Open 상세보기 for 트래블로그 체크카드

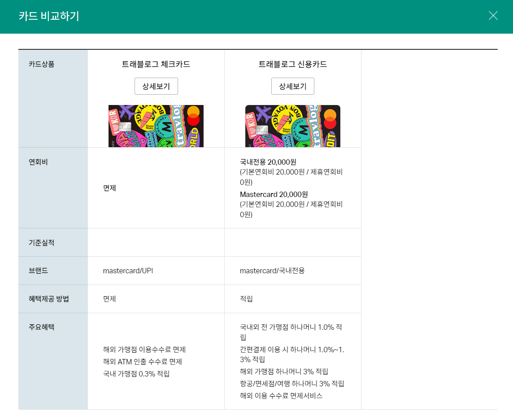156,86
